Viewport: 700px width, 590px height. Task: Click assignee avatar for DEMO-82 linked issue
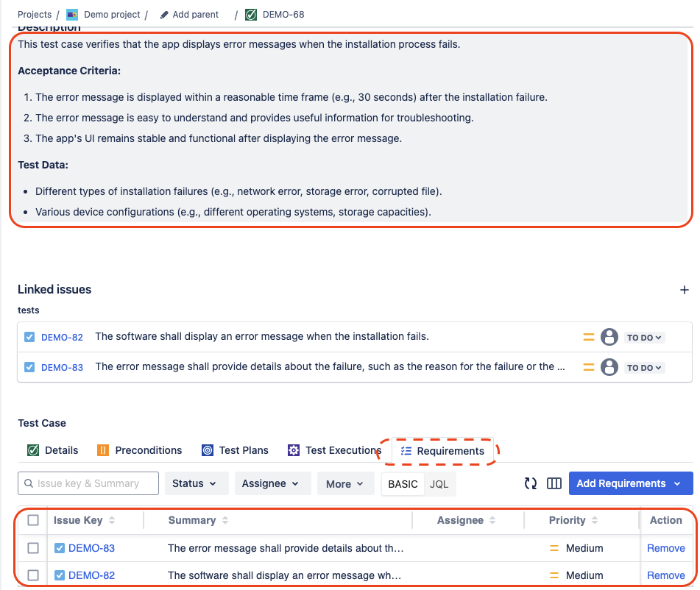pyautogui.click(x=609, y=337)
